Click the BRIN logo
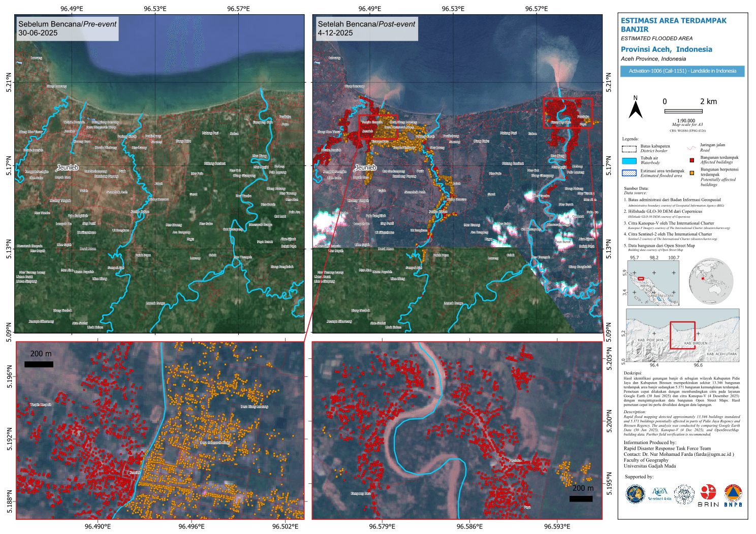This screenshot has height=534, width=756. click(x=708, y=495)
